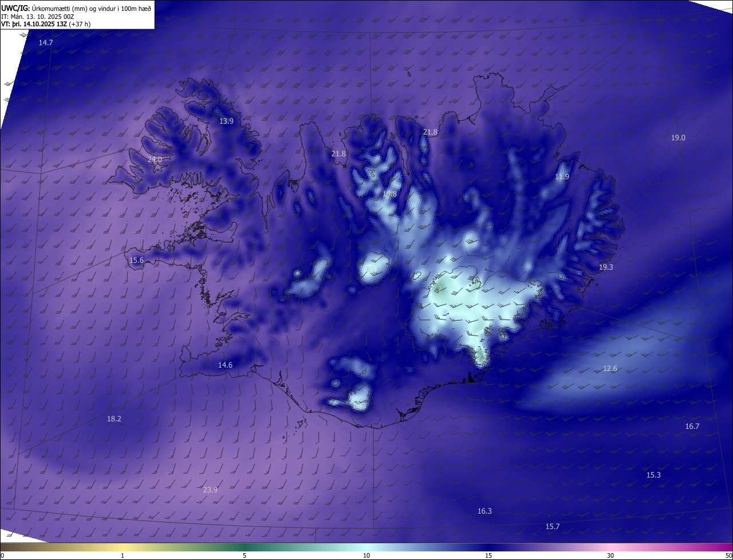Select the 15.7 value on the map

point(553,527)
